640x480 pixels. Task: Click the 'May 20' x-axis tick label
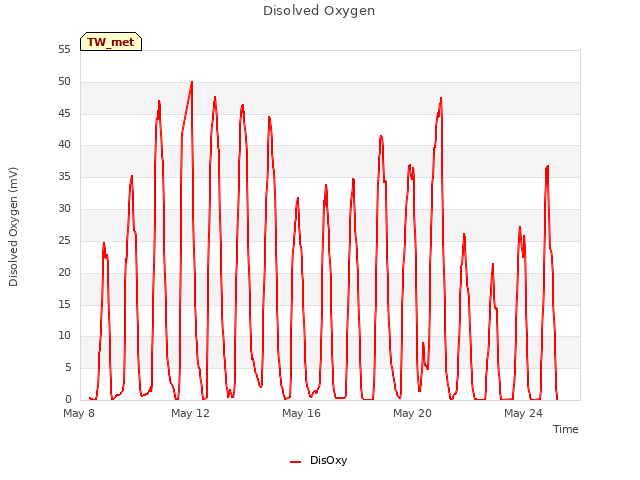point(412,413)
